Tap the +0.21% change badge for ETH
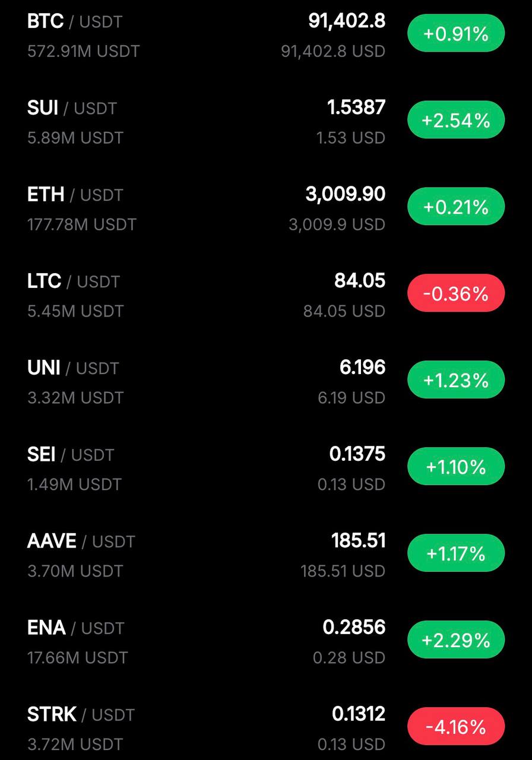The image size is (532, 760). coord(455,207)
